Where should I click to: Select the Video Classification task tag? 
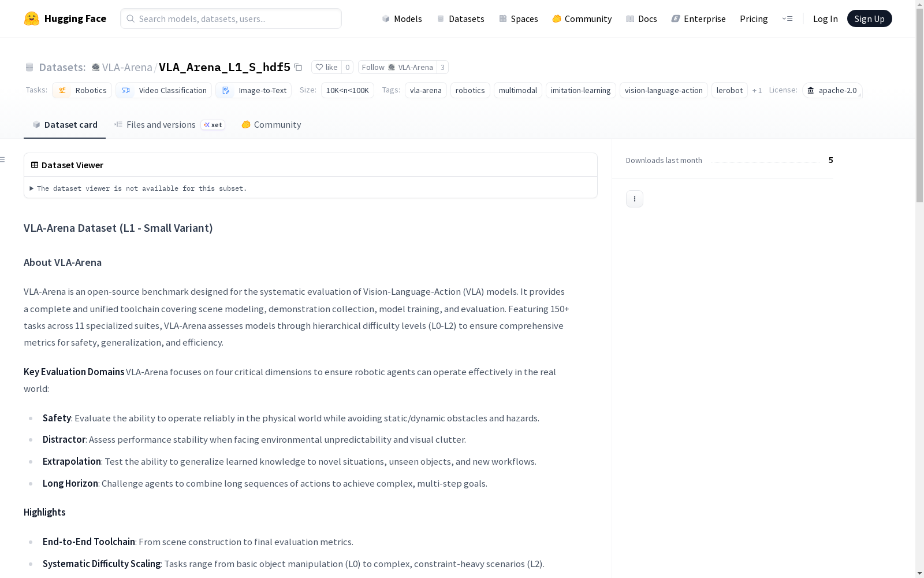coord(164,91)
